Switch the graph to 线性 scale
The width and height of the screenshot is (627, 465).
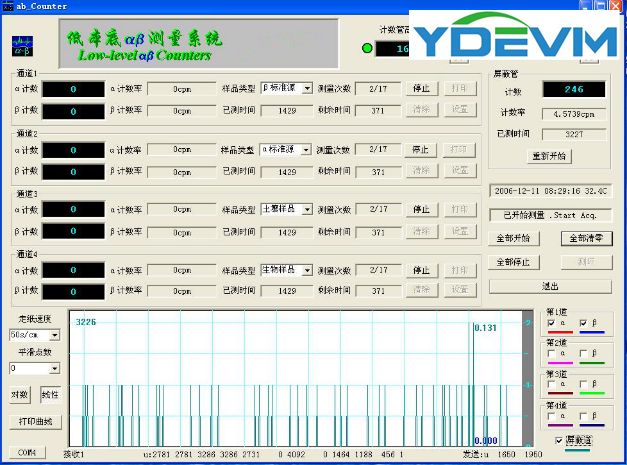[x=50, y=394]
